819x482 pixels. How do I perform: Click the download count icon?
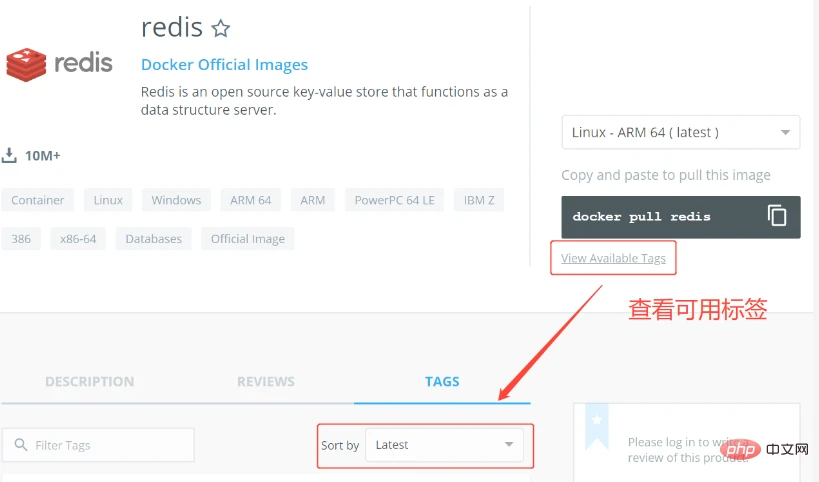9,155
